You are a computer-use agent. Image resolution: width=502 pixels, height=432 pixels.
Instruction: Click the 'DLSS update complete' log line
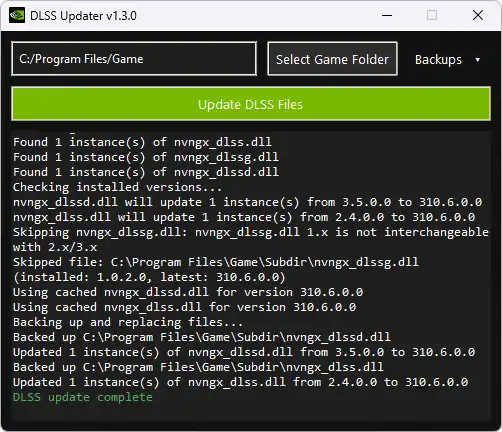83,397
